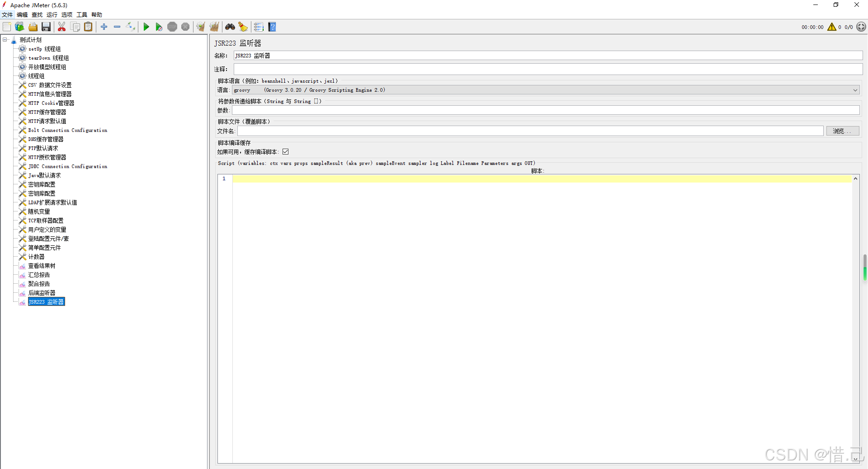Open Help with question mark icon
This screenshot has height=469, width=868.
[x=272, y=27]
